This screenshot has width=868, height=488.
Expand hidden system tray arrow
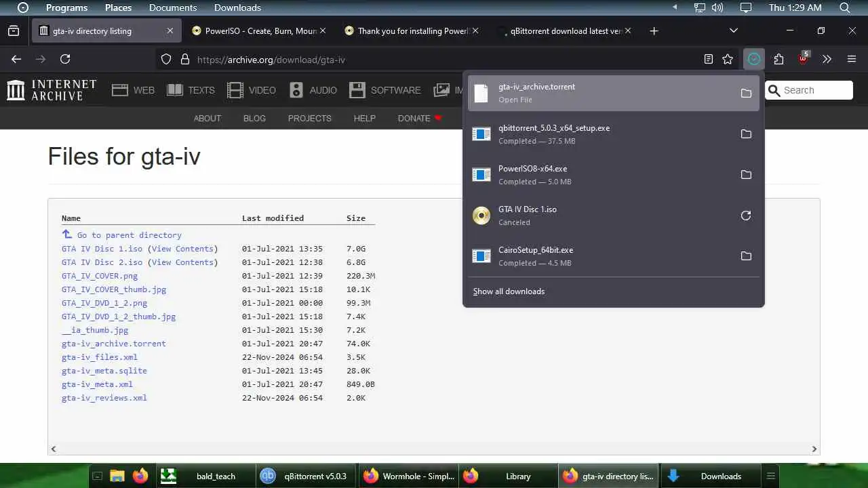pos(675,7)
